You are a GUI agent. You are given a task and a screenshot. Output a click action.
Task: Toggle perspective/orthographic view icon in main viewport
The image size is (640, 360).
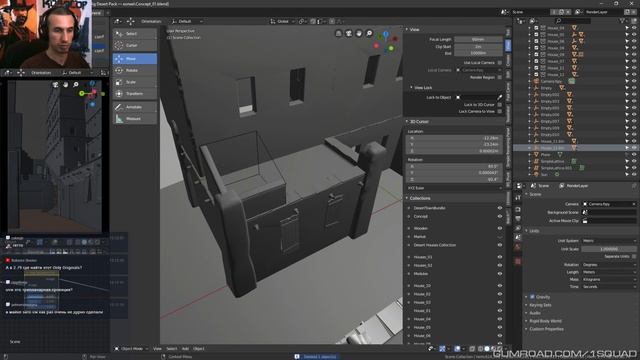pos(338,33)
